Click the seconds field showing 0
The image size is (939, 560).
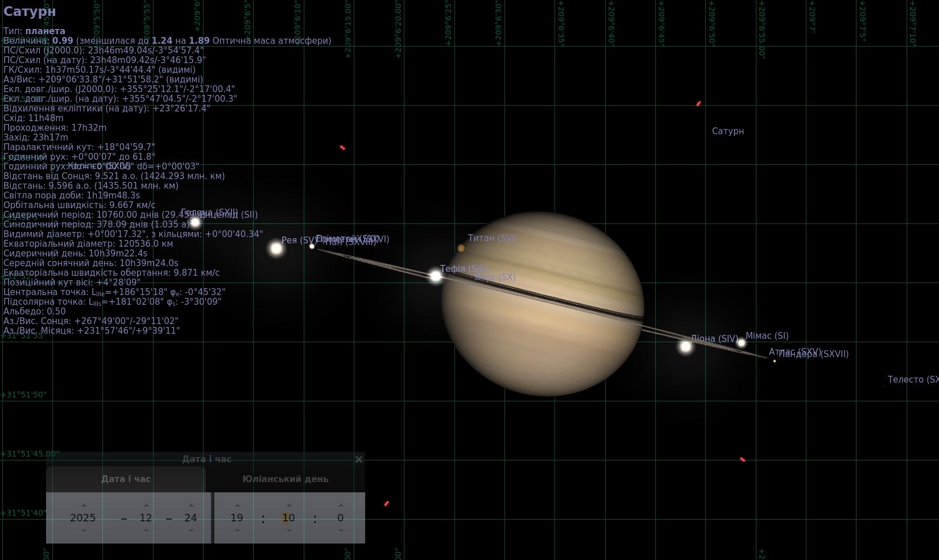pyautogui.click(x=340, y=518)
